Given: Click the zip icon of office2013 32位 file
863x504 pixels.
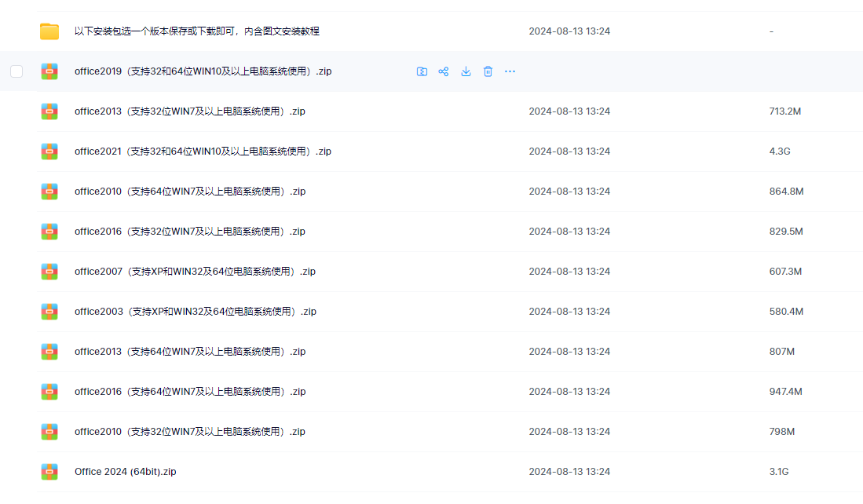Looking at the screenshot, I should (49, 111).
